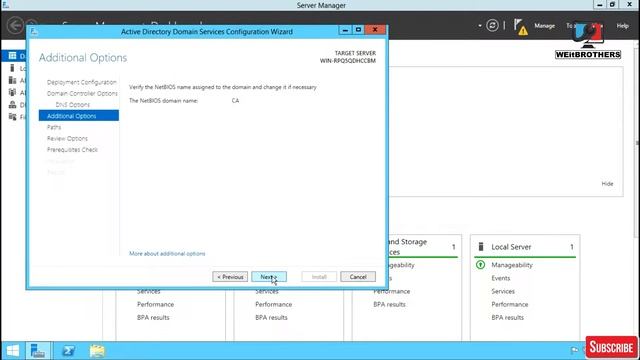640x360 pixels.
Task: Open Review Options wizard step
Action: tap(67, 138)
